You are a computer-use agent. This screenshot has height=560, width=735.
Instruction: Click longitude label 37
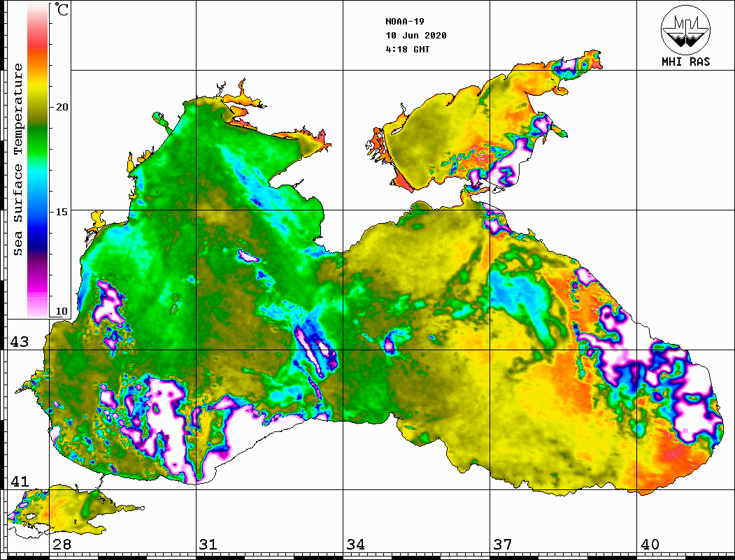pyautogui.click(x=503, y=545)
